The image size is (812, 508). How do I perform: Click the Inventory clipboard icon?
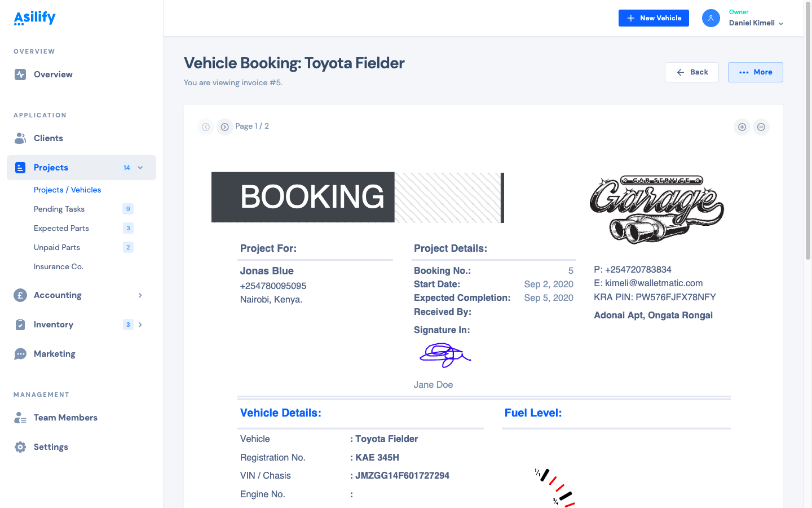[20, 325]
